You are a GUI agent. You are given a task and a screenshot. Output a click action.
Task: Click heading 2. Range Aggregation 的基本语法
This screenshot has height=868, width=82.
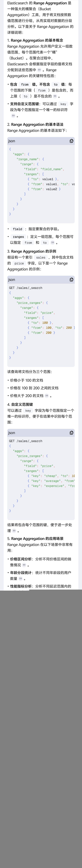(35, 124)
